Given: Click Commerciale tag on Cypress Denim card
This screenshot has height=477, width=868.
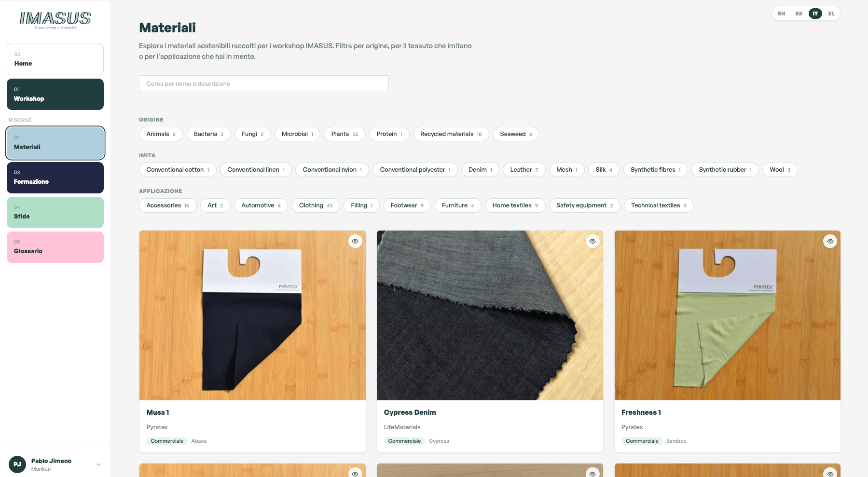Looking at the screenshot, I should coord(404,441).
